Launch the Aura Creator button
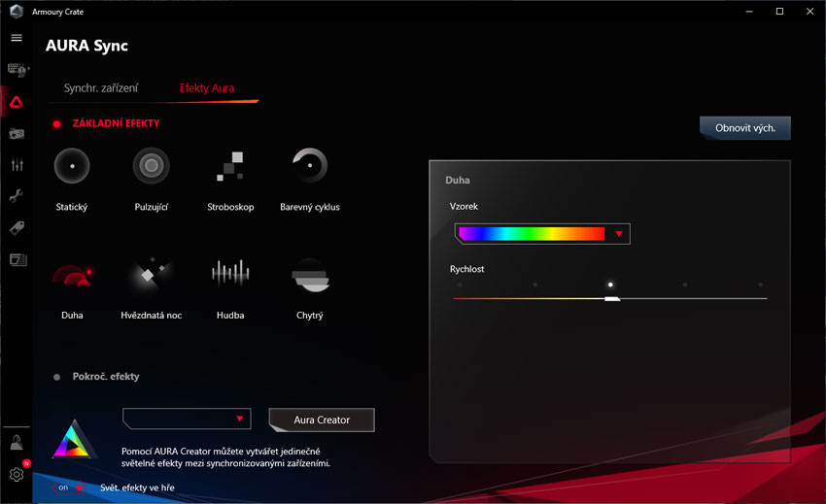The width and height of the screenshot is (826, 504). coord(322,420)
